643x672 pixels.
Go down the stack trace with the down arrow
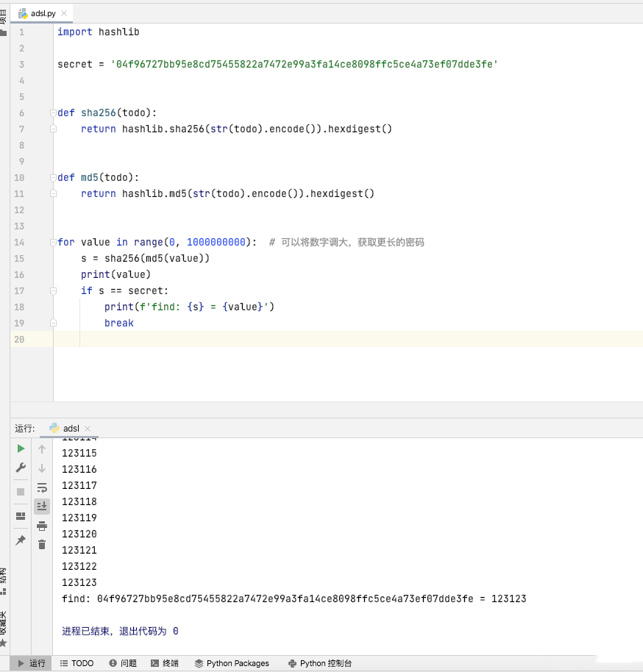point(42,468)
